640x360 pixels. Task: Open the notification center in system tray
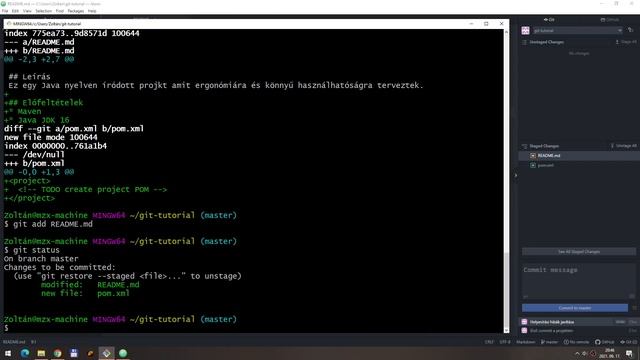tap(629, 353)
